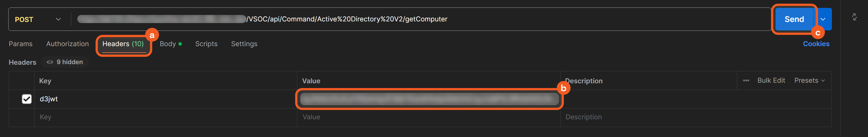Show the 9 hidden headers
The image size is (868, 137).
tap(65, 62)
